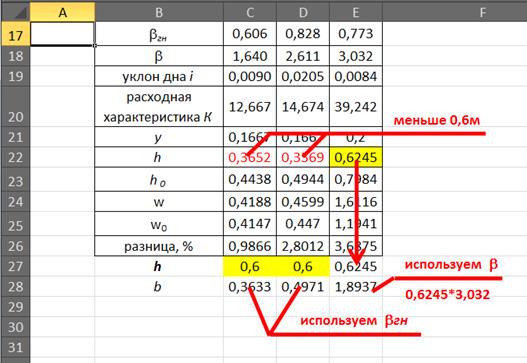This screenshot has height=363, width=527.
Task: Click bold h label in row 27
Action: click(159, 267)
